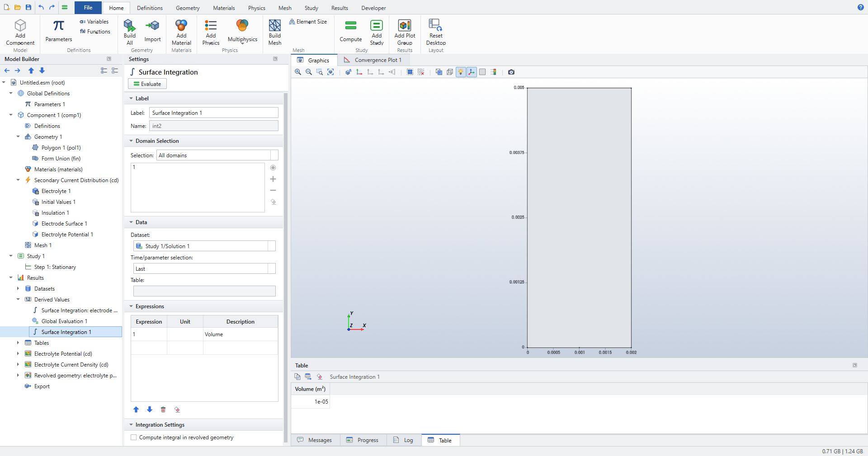Image resolution: width=868 pixels, height=456 pixels.
Task: Collapse the Integration Settings section
Action: (131, 425)
